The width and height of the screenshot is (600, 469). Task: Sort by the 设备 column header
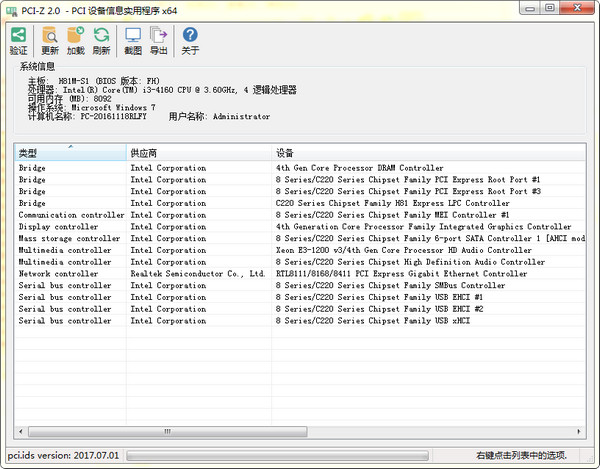[x=429, y=153]
